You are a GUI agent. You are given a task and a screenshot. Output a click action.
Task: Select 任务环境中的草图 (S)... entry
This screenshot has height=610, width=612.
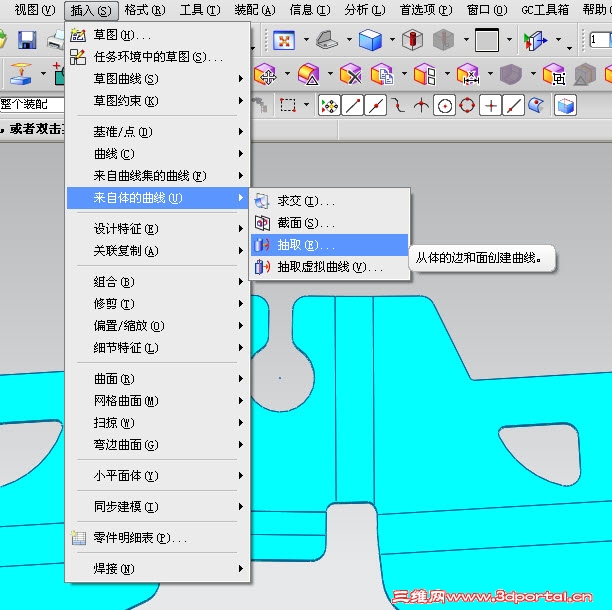(158, 57)
